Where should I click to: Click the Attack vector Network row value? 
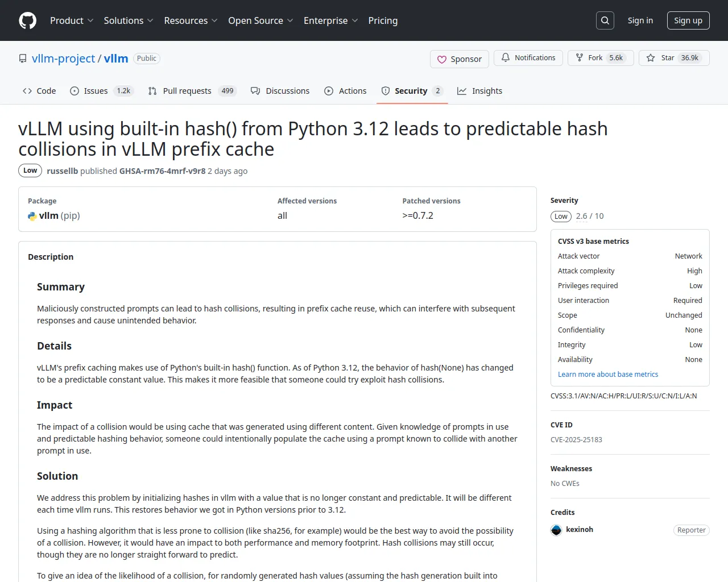point(689,256)
